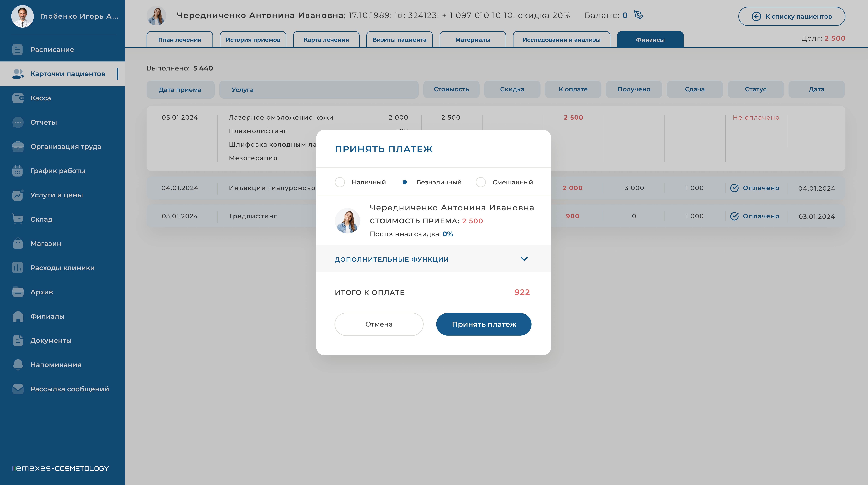
Task: Open the Расписание sidebar icon
Action: tap(17, 49)
